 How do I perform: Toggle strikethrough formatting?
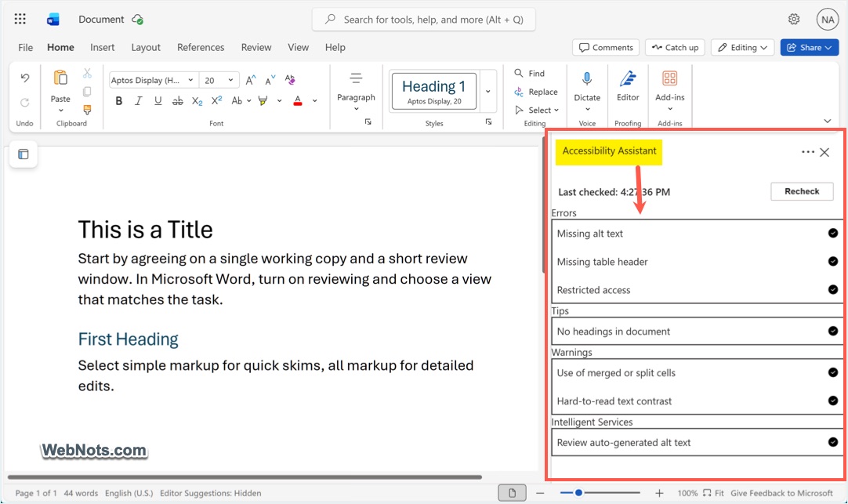click(177, 100)
